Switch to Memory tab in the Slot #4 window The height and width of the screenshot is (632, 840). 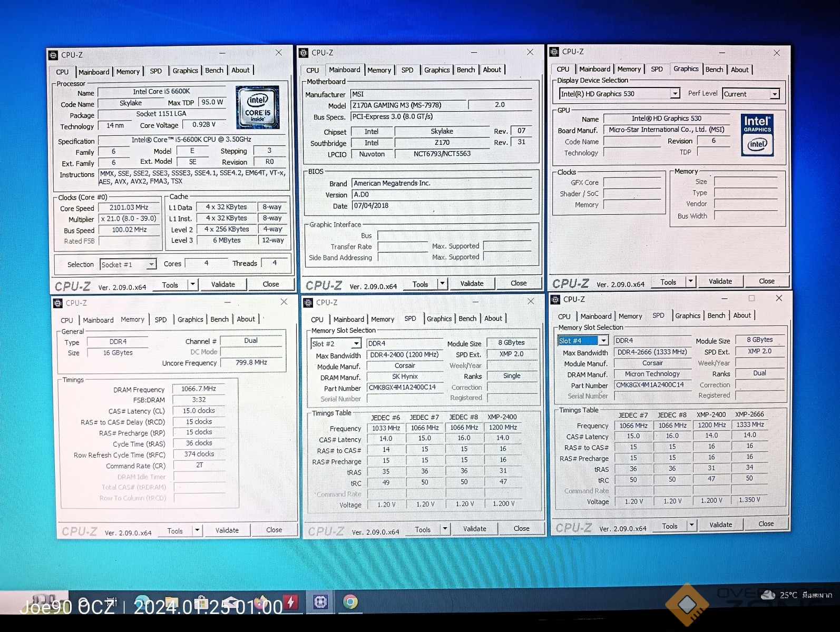pos(630,317)
